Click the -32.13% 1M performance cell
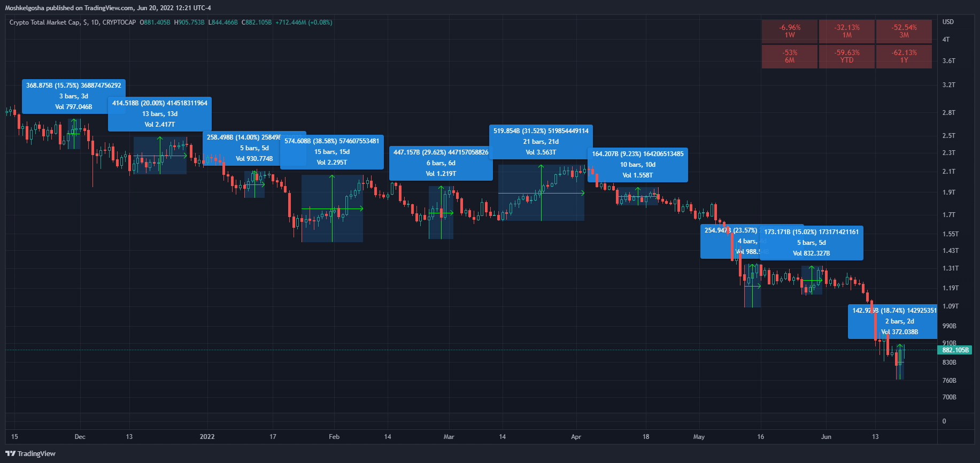Screen dimensions: 980x463 [847, 31]
